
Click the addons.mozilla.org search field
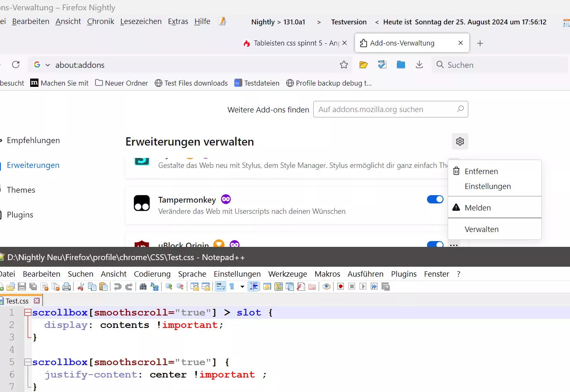tap(391, 109)
